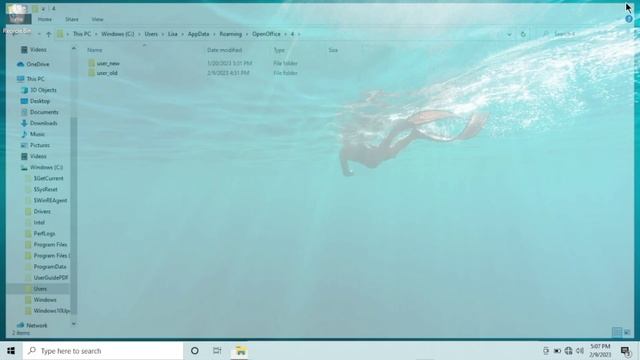Jump to Lisa in the breadcrumb path

[173, 34]
